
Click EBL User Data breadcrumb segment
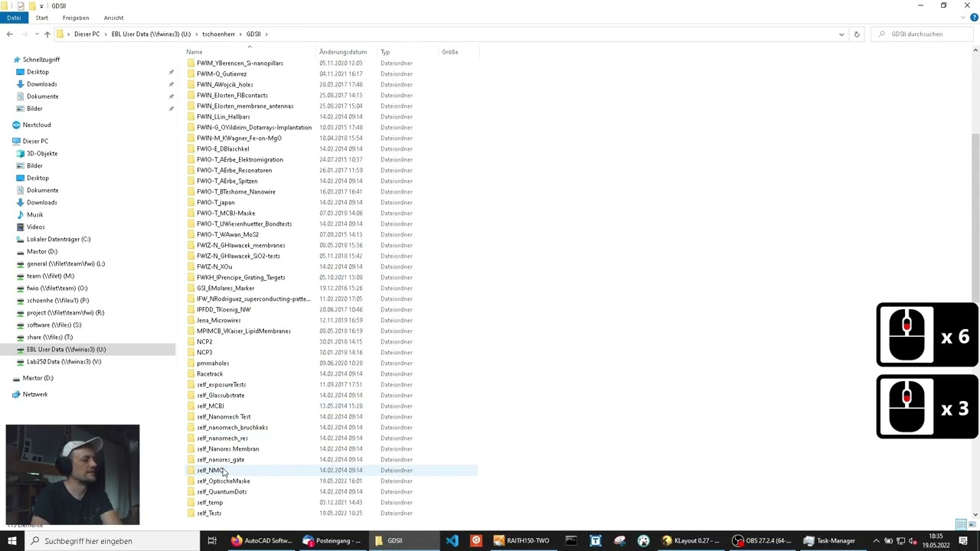tap(151, 34)
